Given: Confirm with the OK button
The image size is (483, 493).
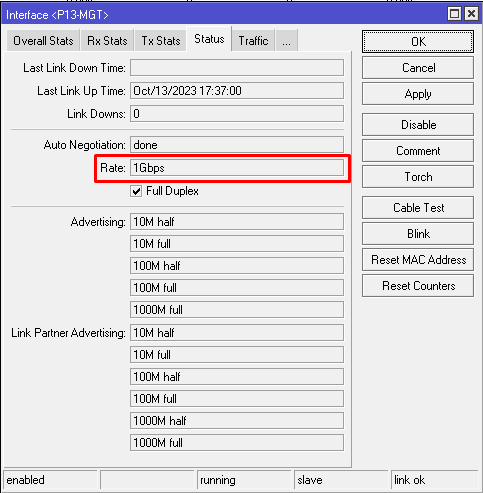Looking at the screenshot, I should (418, 42).
